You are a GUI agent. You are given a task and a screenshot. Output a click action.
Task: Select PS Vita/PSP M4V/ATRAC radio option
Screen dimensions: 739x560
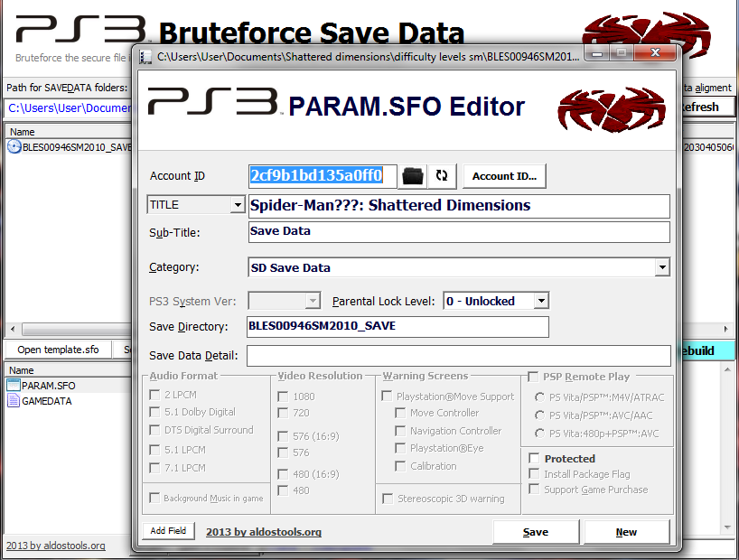click(x=539, y=397)
